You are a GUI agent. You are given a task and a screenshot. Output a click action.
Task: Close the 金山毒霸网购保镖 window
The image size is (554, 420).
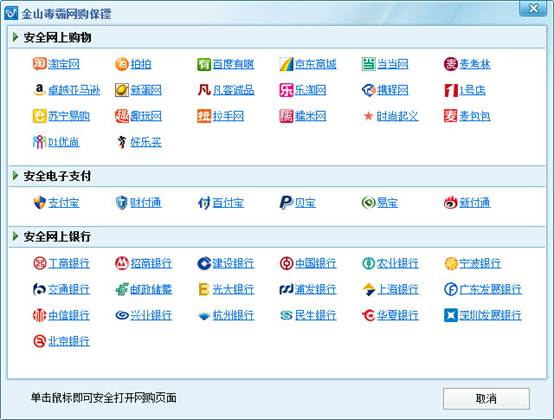click(x=533, y=8)
